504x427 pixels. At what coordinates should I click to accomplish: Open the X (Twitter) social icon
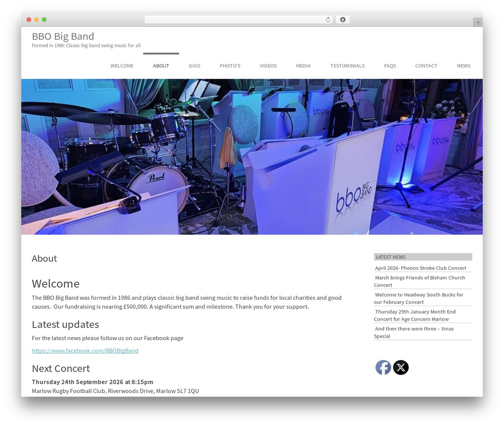pyautogui.click(x=401, y=368)
